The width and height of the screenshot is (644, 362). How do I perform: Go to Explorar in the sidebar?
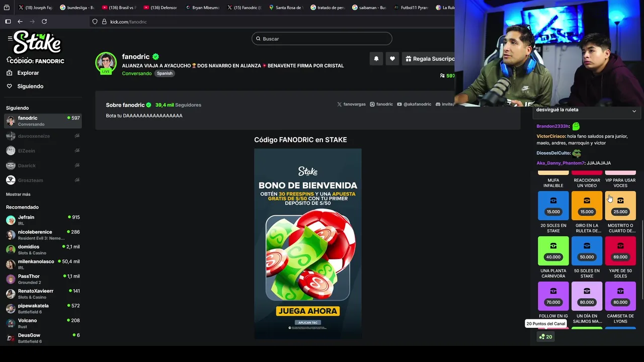[23, 73]
